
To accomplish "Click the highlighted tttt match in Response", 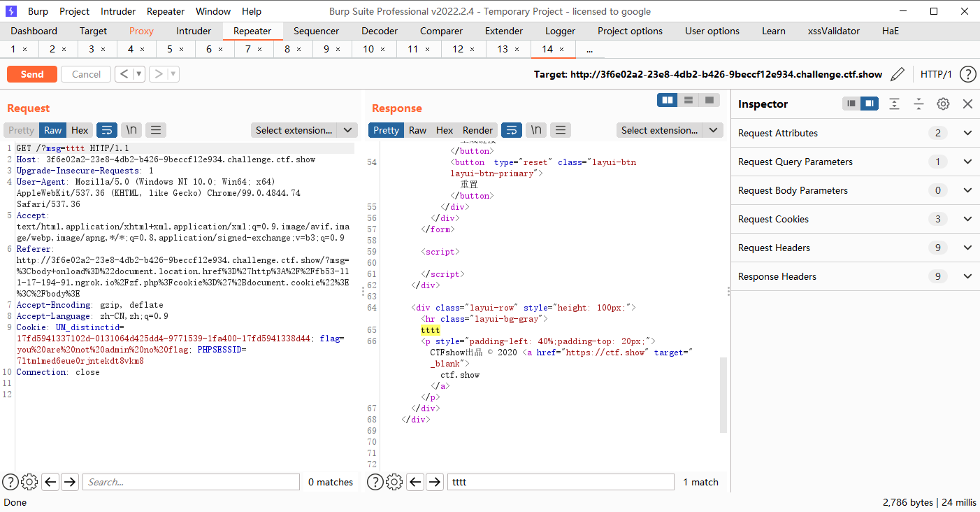I will click(x=431, y=330).
